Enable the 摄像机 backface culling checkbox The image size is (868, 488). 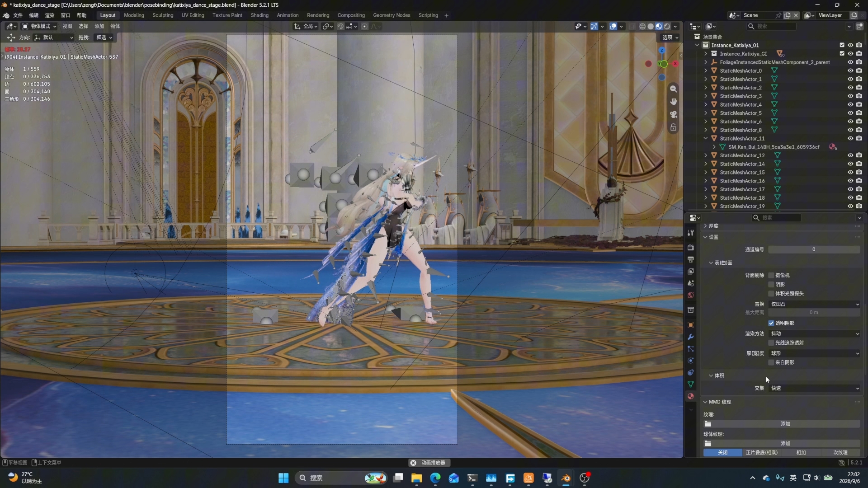(771, 275)
